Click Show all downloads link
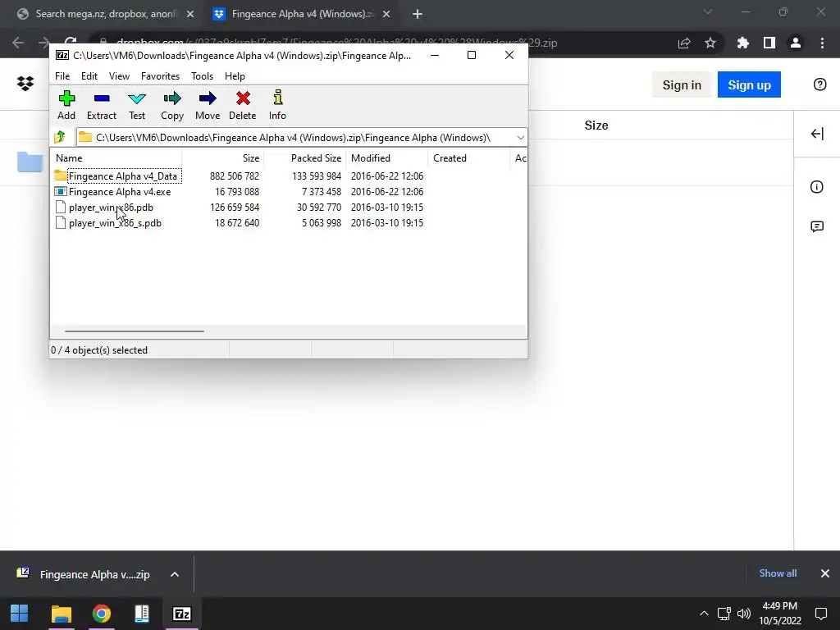The height and width of the screenshot is (630, 840). [778, 573]
